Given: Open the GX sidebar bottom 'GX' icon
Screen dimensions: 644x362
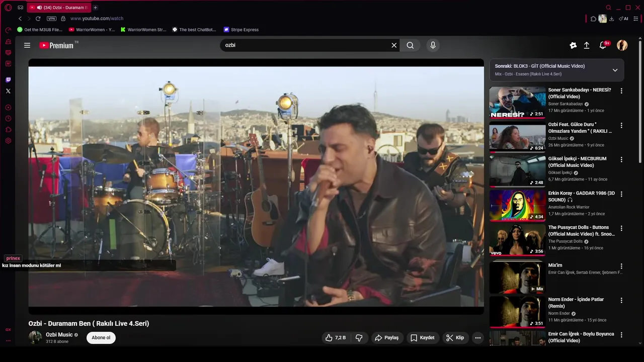Looking at the screenshot, I should pyautogui.click(x=8, y=330).
